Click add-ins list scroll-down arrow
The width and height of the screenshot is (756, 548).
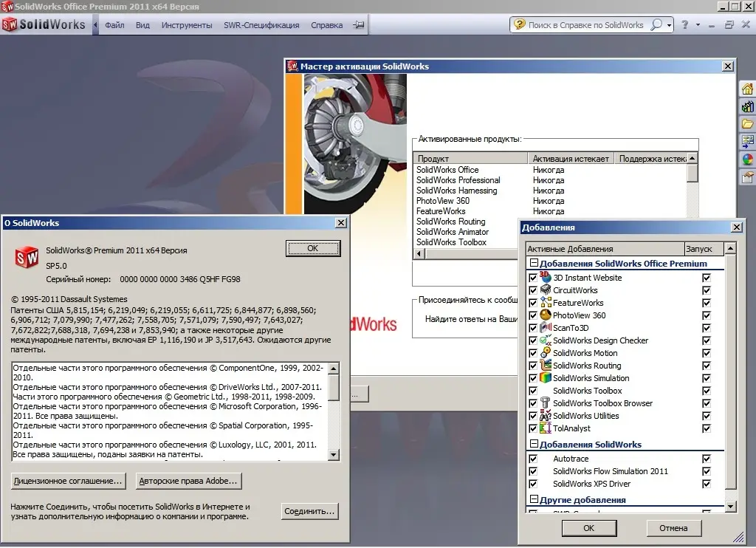click(x=730, y=506)
